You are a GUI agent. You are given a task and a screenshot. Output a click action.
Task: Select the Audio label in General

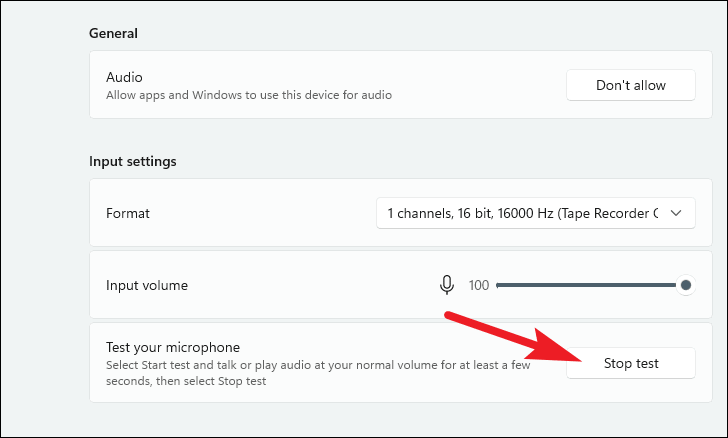[124, 76]
